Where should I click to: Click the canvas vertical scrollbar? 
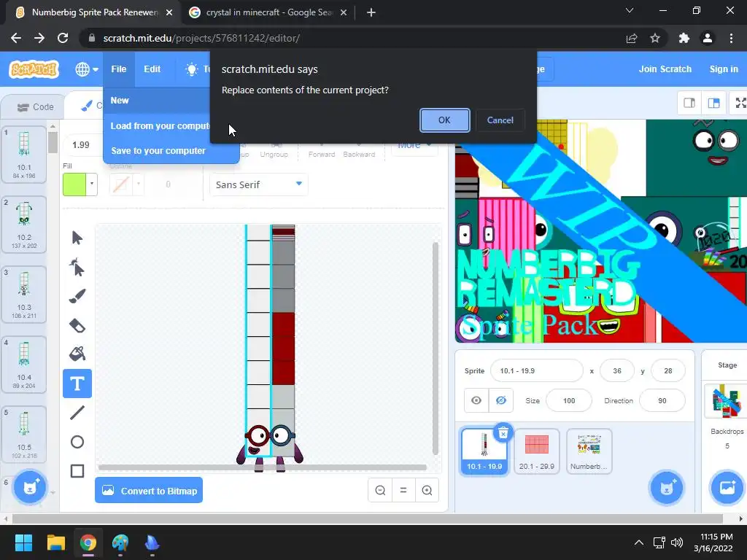coord(435,348)
